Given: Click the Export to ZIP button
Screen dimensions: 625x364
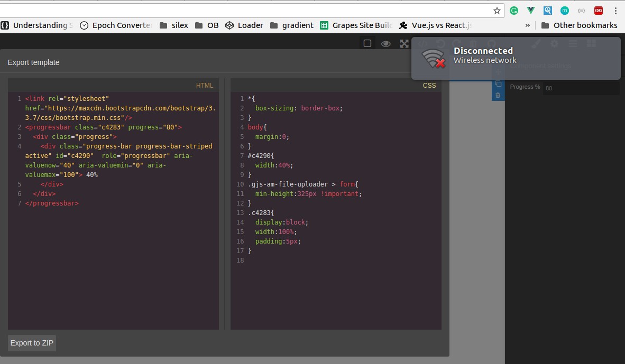Looking at the screenshot, I should (31, 343).
